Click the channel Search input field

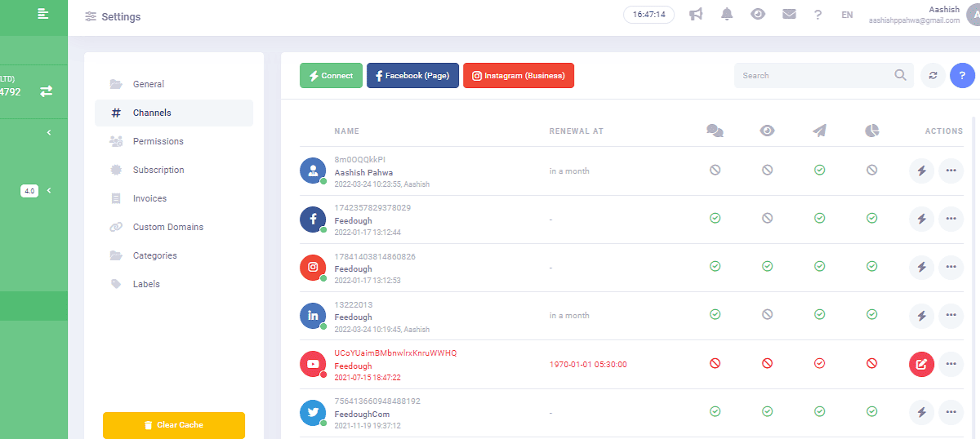click(x=813, y=75)
